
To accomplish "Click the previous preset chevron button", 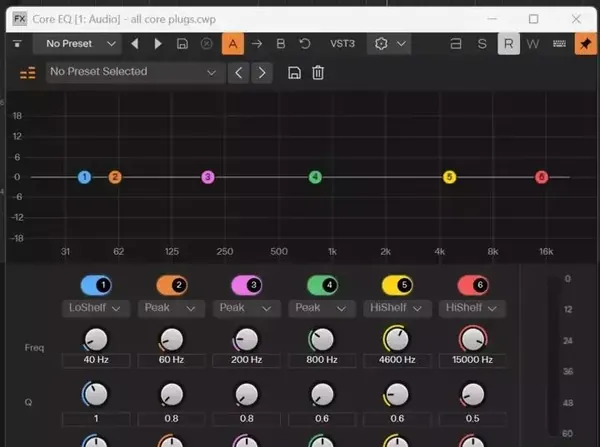I will [x=238, y=73].
